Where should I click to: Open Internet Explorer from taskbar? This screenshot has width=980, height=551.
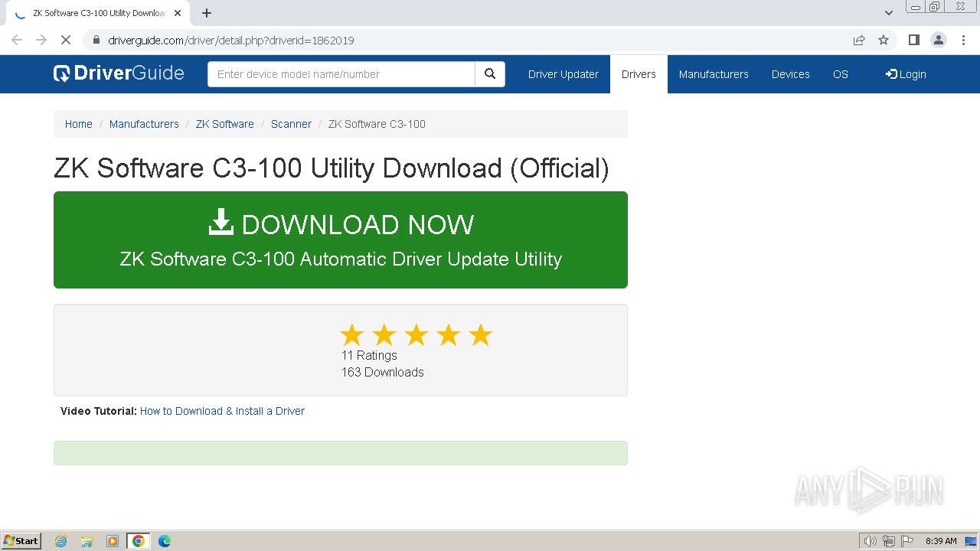click(60, 541)
